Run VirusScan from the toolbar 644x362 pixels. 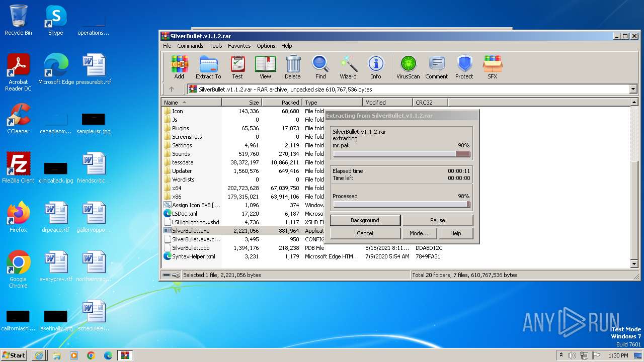tap(408, 67)
